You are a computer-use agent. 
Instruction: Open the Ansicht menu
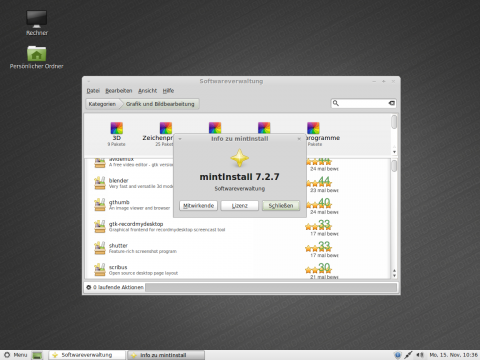click(x=147, y=91)
